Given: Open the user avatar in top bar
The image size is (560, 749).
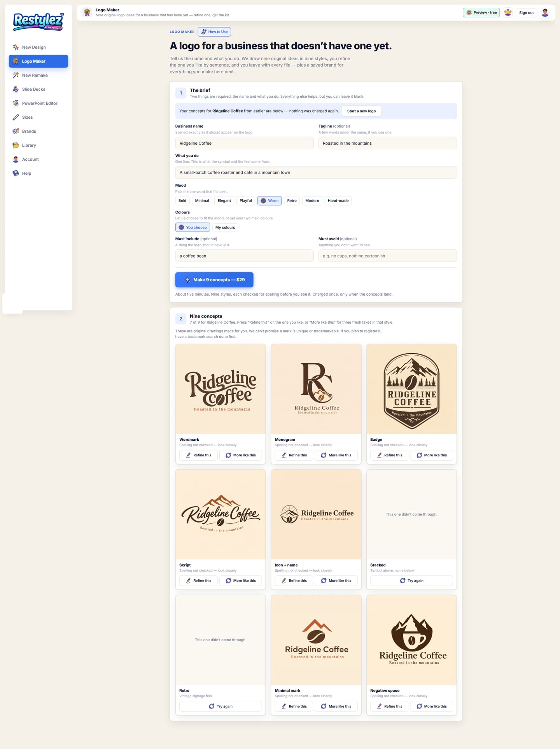Looking at the screenshot, I should (x=545, y=12).
